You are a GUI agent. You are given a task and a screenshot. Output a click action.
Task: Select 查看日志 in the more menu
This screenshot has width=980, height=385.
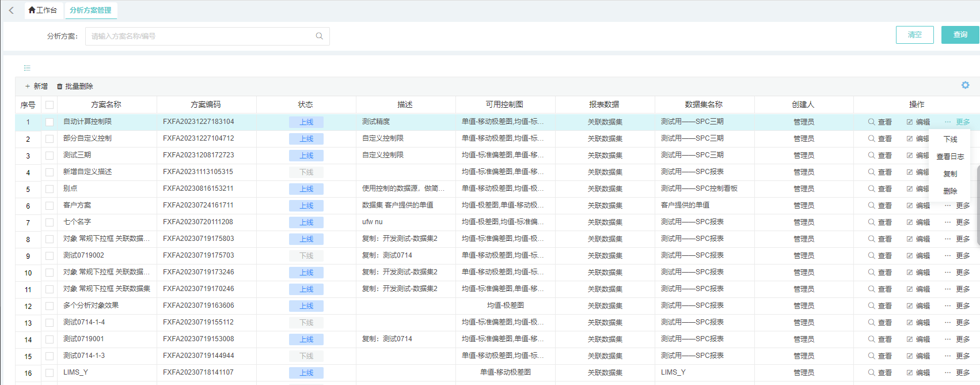(950, 157)
